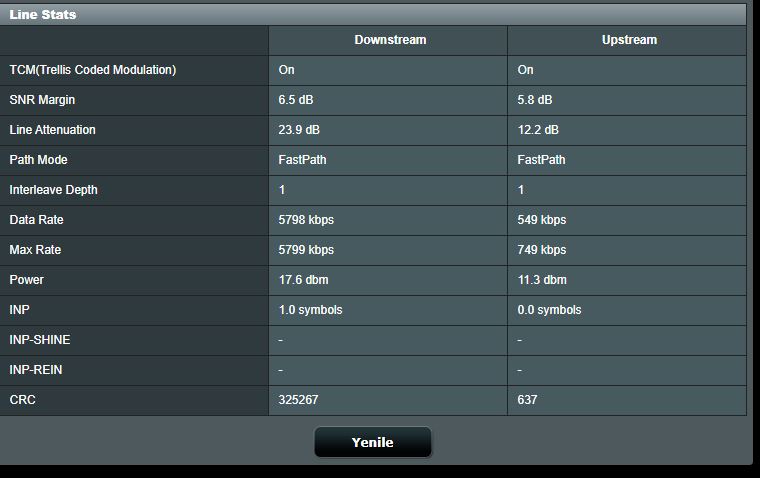The image size is (760, 478).
Task: Click downstream data rate 5798 kbps
Action: click(x=306, y=220)
